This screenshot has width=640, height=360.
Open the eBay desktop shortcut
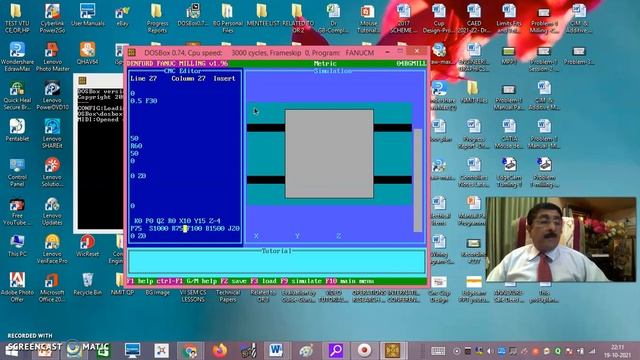click(122, 16)
